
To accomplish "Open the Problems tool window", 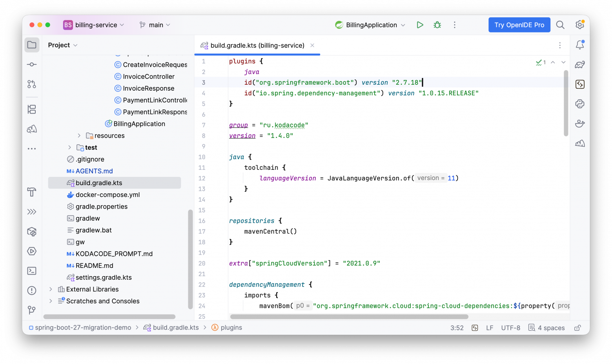I will point(32,290).
